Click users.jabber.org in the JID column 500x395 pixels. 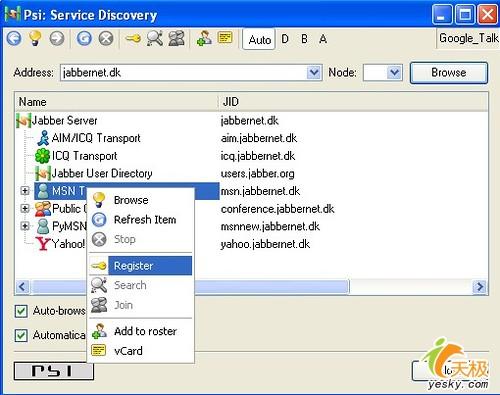pyautogui.click(x=257, y=173)
